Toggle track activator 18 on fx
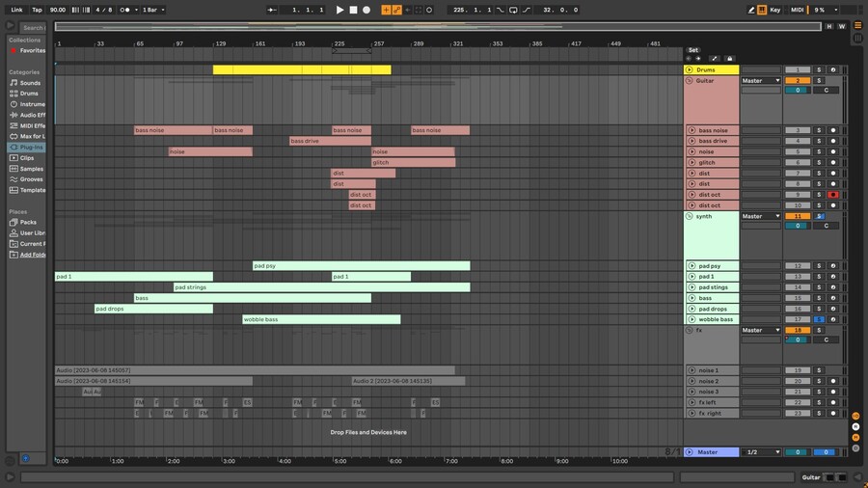This screenshot has height=488, width=868. coord(798,330)
